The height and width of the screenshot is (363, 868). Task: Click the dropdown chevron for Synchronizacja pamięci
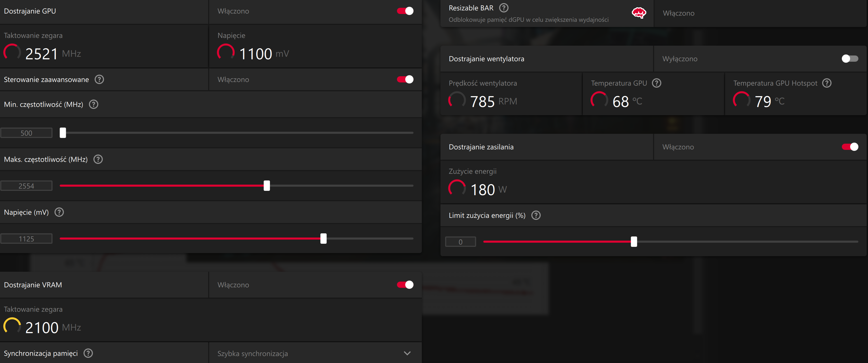click(x=407, y=353)
